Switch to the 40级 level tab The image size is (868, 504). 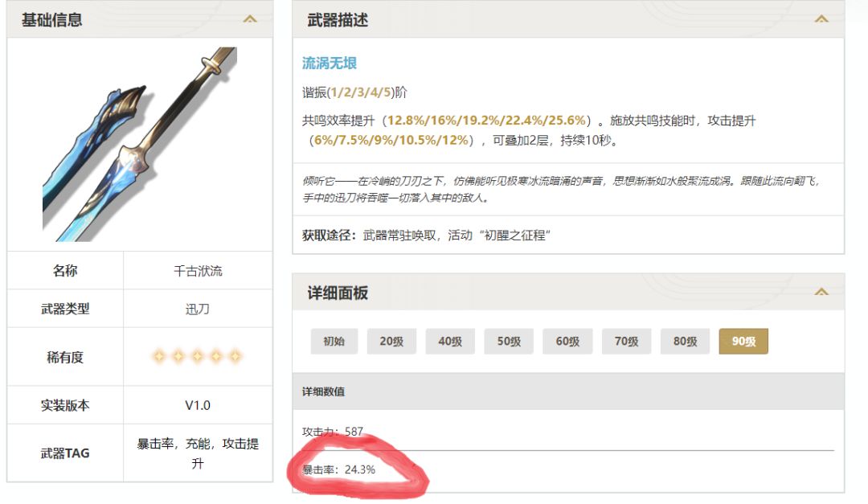(x=450, y=341)
